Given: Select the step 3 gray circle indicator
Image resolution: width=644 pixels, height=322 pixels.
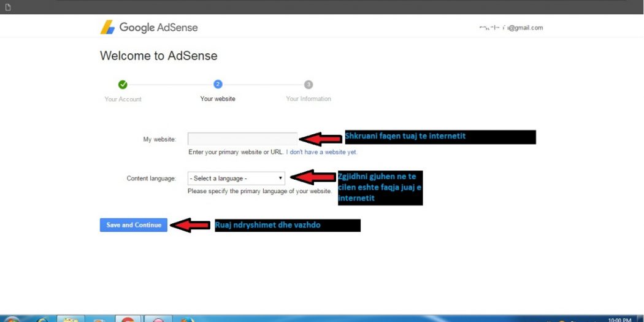Looking at the screenshot, I should pyautogui.click(x=309, y=85).
